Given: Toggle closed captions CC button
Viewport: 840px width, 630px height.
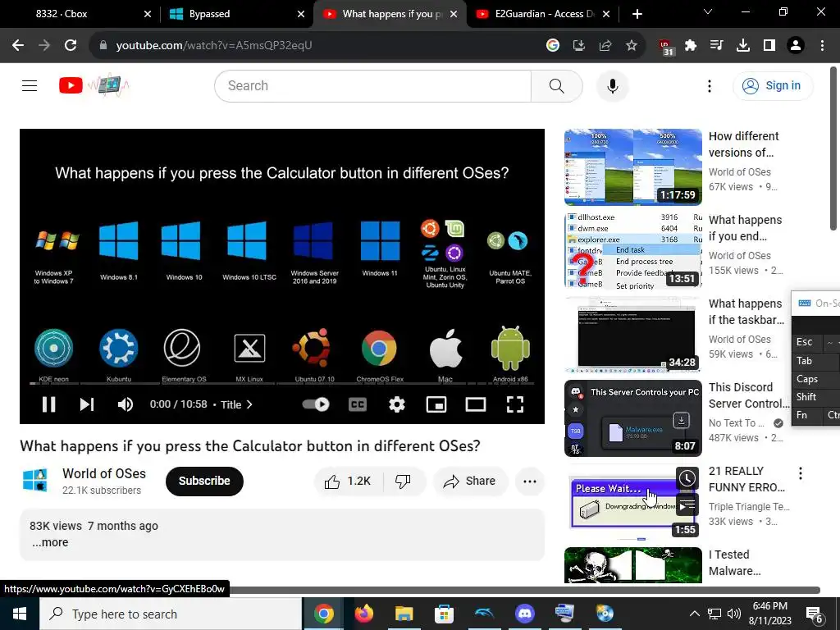Looking at the screenshot, I should [358, 404].
